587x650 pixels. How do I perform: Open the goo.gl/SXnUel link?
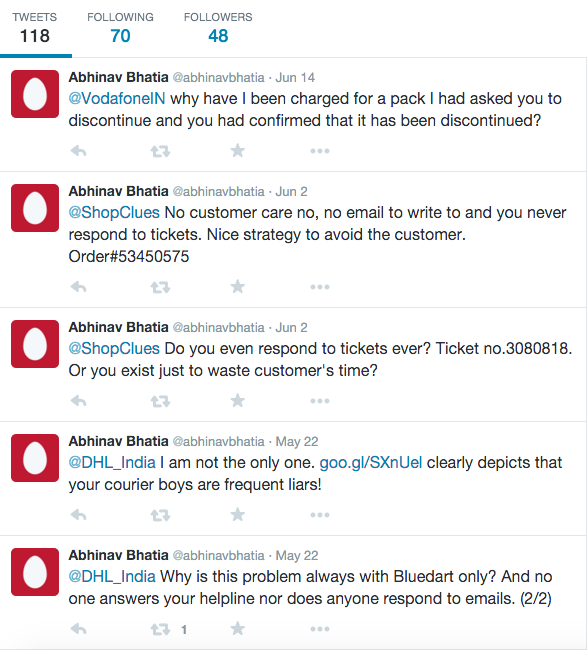coord(371,463)
